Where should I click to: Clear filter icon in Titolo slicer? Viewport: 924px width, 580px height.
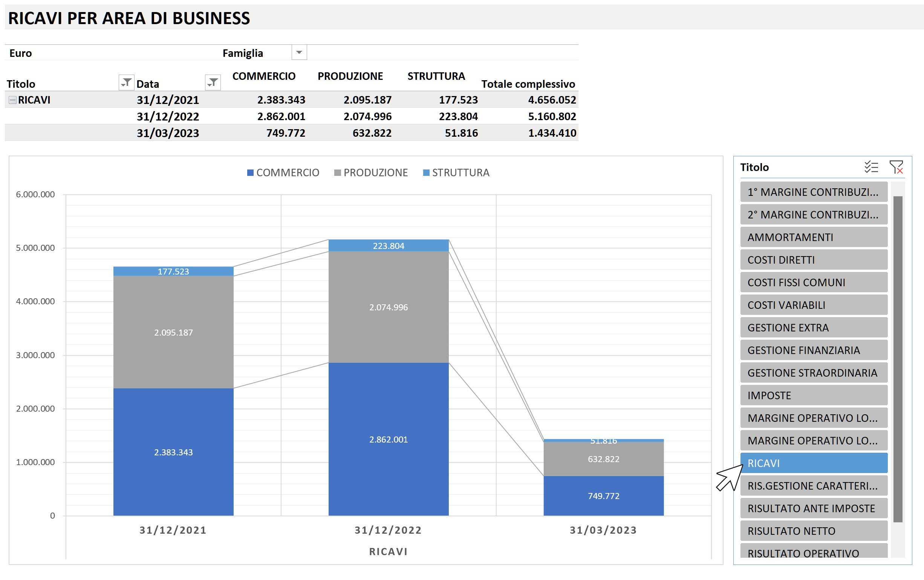896,167
